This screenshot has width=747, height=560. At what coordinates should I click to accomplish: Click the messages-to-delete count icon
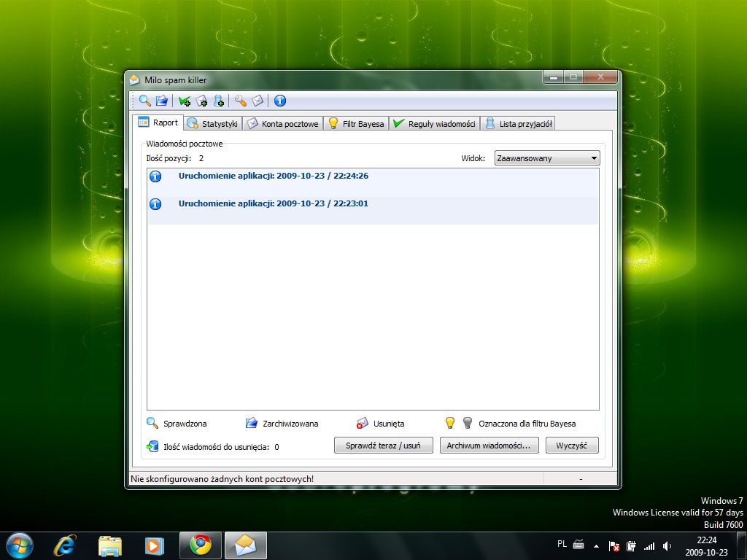click(152, 446)
